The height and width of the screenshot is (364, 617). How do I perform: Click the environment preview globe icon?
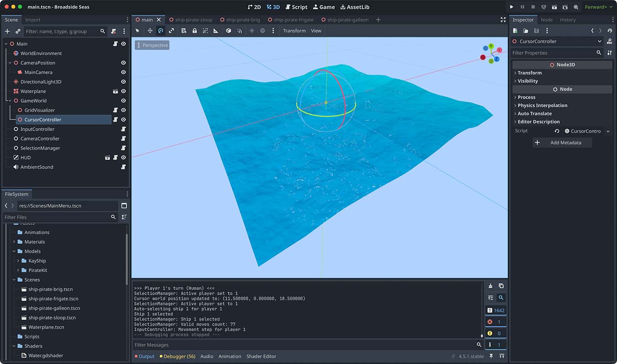tap(263, 31)
